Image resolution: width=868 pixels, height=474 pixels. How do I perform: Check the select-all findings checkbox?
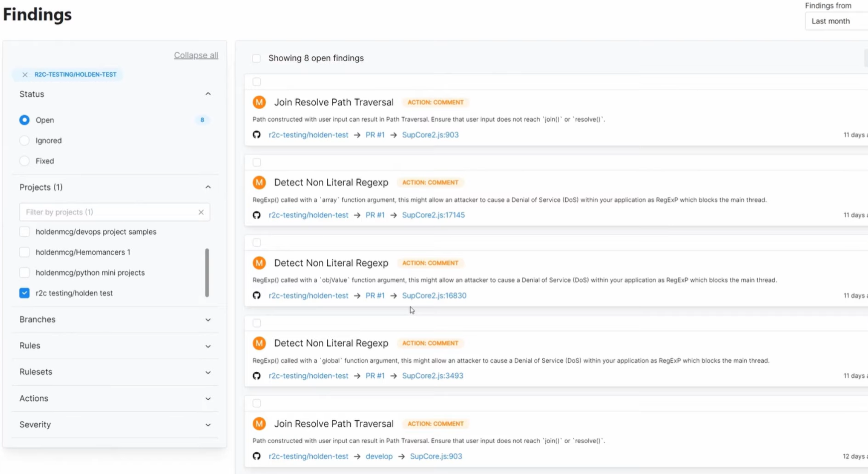(256, 58)
